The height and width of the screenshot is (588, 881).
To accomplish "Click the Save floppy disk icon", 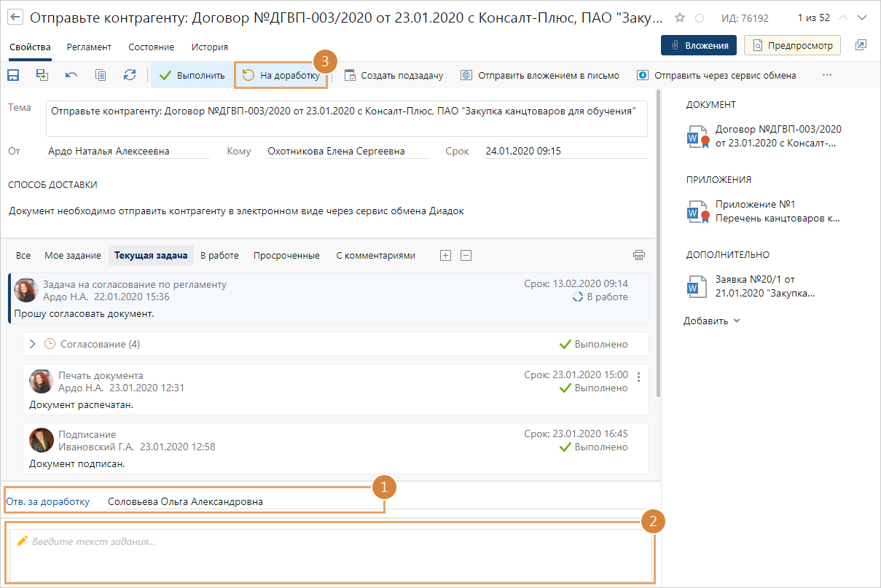I will (13, 75).
